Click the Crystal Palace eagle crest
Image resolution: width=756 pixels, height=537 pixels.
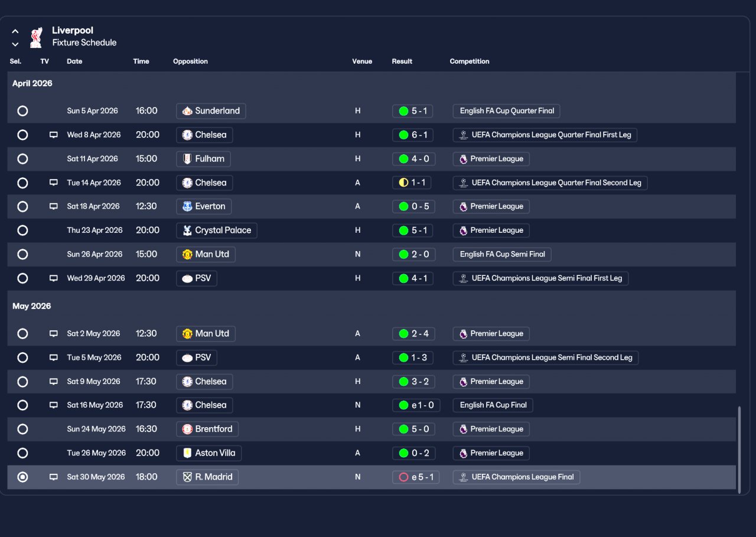[187, 230]
